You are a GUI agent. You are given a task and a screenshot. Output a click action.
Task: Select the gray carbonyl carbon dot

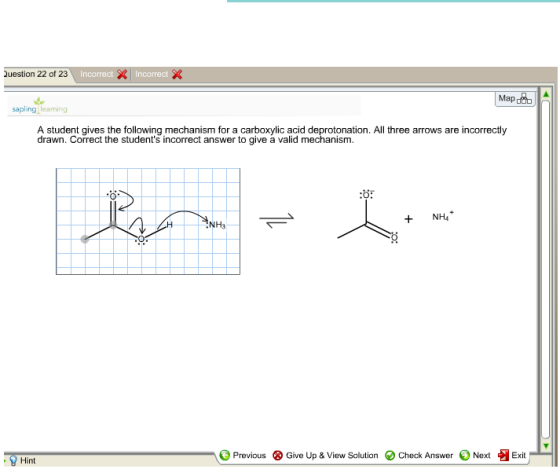pos(113,225)
